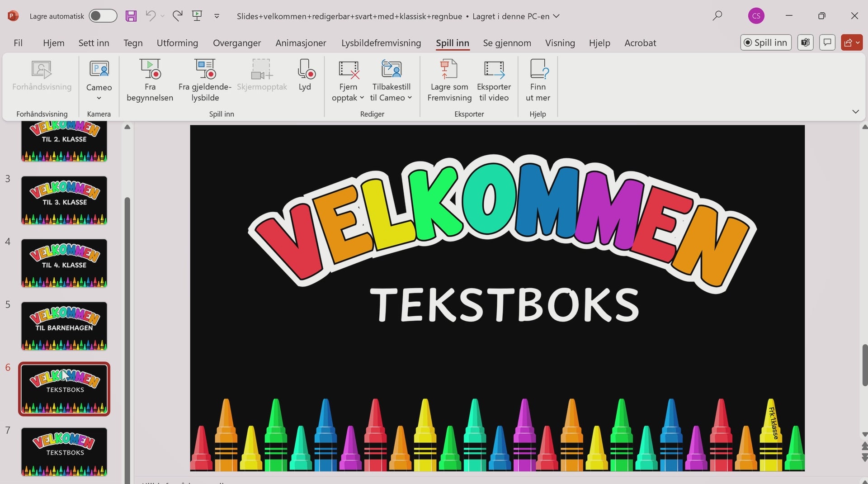Collapse the ribbon with chevron
Image resolution: width=868 pixels, height=484 pixels.
pos(855,112)
